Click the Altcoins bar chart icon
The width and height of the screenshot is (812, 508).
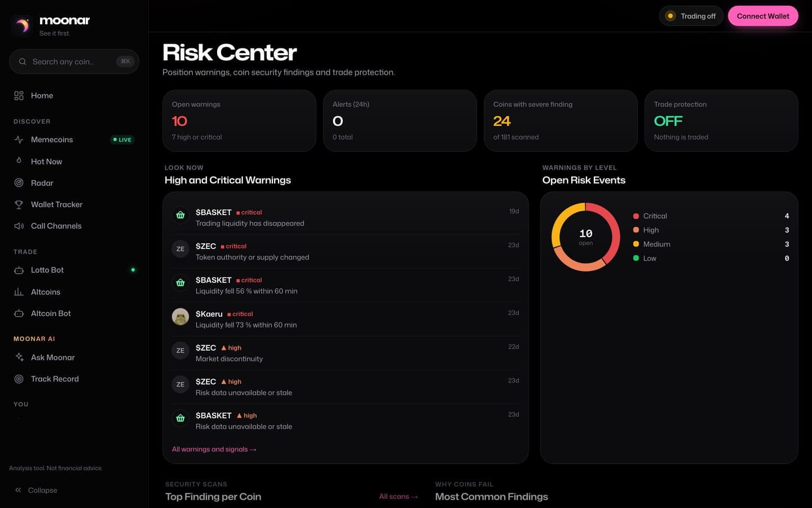(x=19, y=292)
